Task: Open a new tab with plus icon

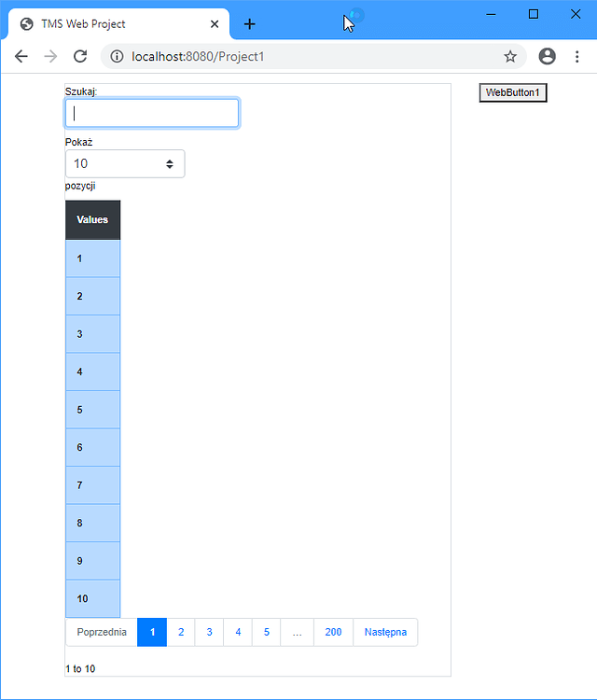Action: pyautogui.click(x=250, y=24)
